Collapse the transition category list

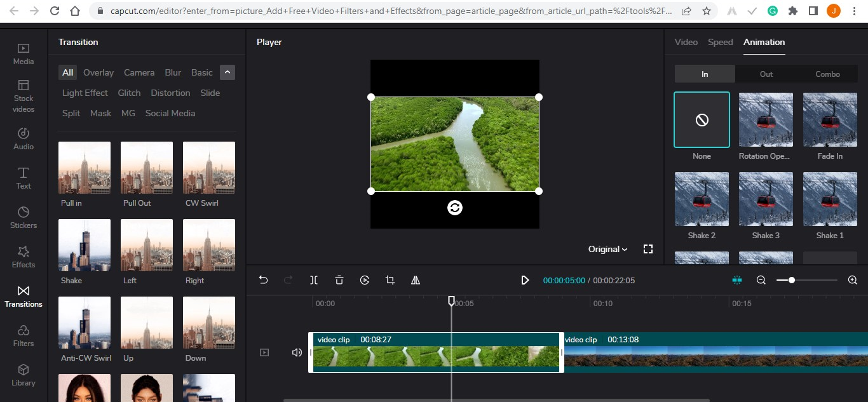[x=227, y=72]
